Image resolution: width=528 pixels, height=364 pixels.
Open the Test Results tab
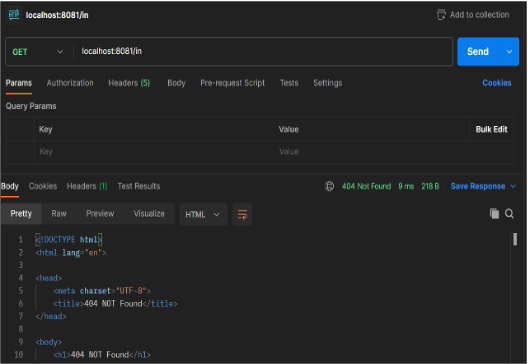pyautogui.click(x=139, y=186)
